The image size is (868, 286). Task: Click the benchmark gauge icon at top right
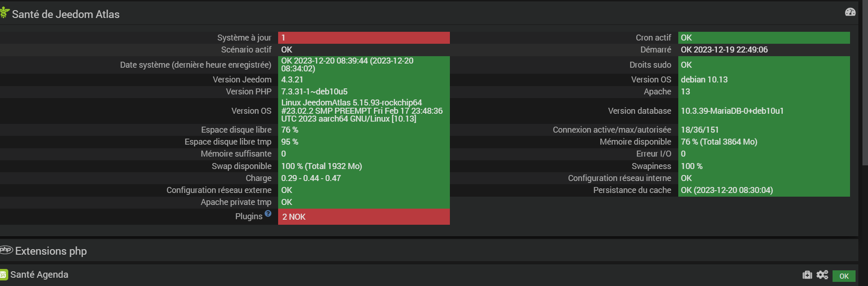click(x=850, y=12)
